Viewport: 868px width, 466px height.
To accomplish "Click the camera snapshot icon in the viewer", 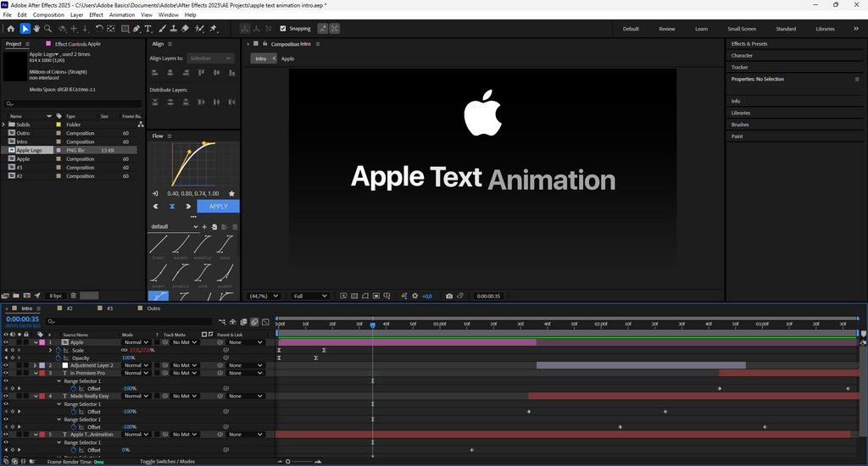I will tap(449, 296).
